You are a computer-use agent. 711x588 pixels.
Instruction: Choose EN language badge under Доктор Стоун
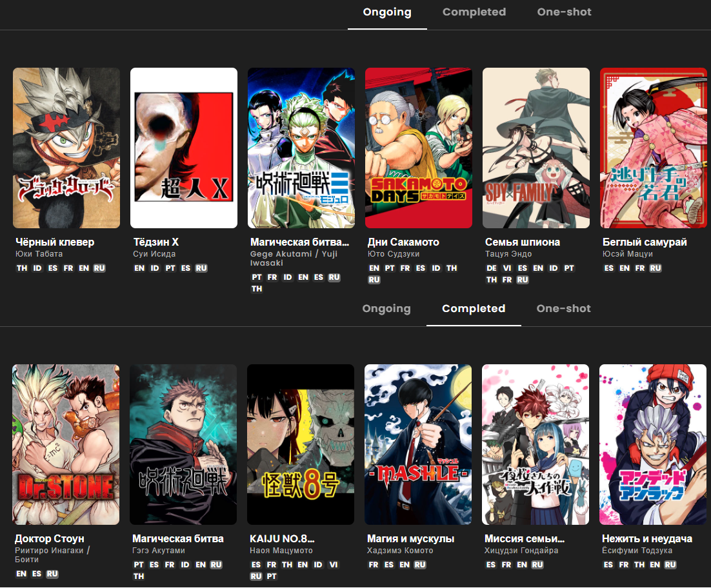(x=21, y=574)
